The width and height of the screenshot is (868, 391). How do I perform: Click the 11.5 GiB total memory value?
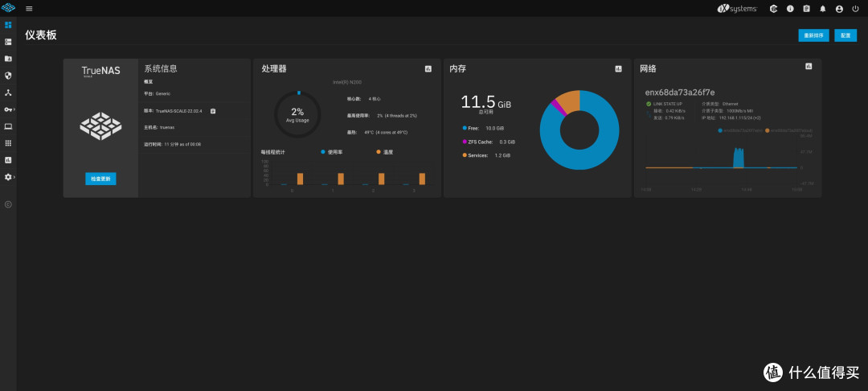coord(486,102)
